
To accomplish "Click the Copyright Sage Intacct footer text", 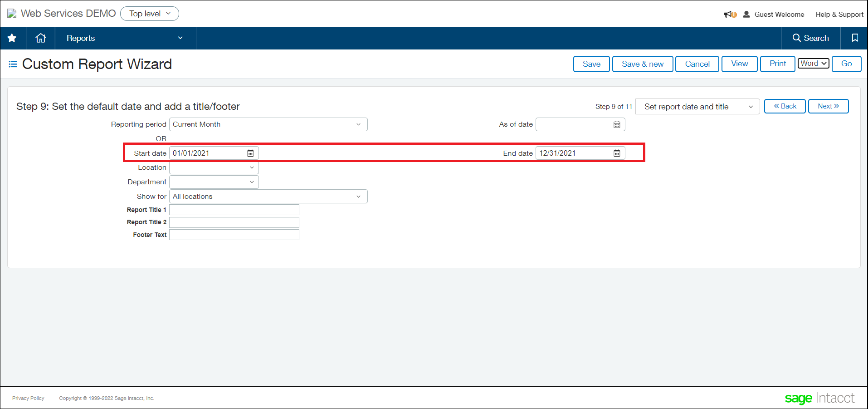I will point(107,398).
